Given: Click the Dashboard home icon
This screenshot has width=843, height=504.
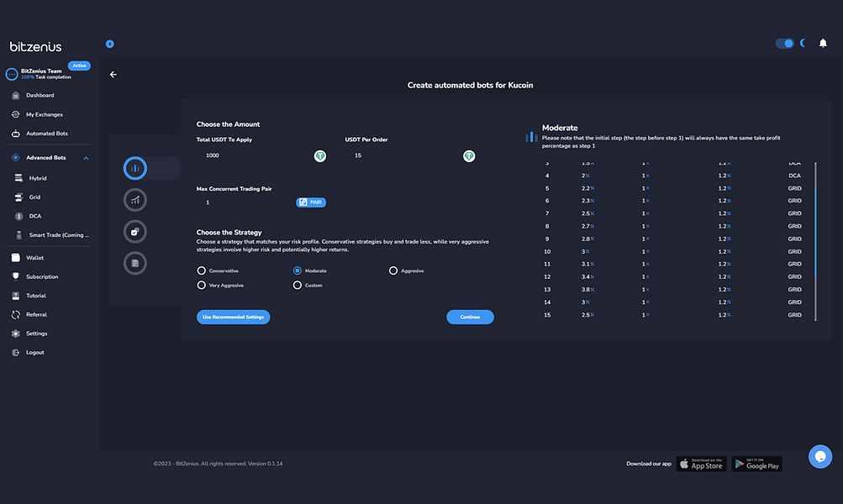Looking at the screenshot, I should (x=16, y=95).
